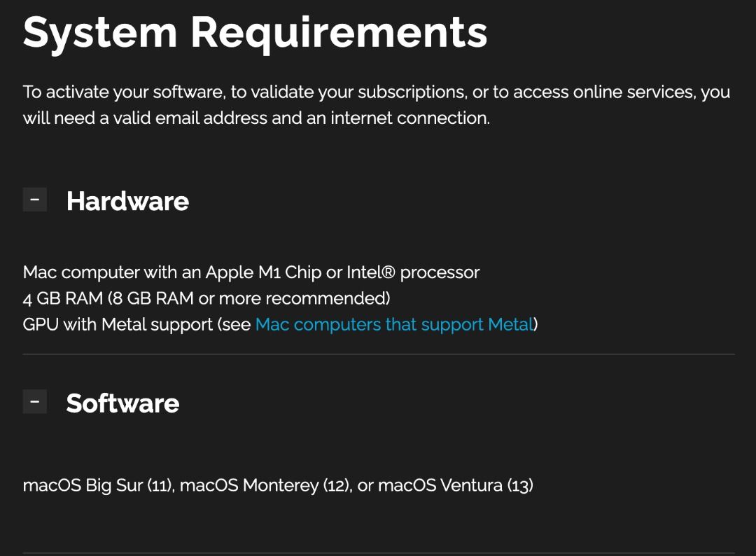The height and width of the screenshot is (556, 756).
Task: Collapse the Software section with minus icon
Action: point(35,401)
